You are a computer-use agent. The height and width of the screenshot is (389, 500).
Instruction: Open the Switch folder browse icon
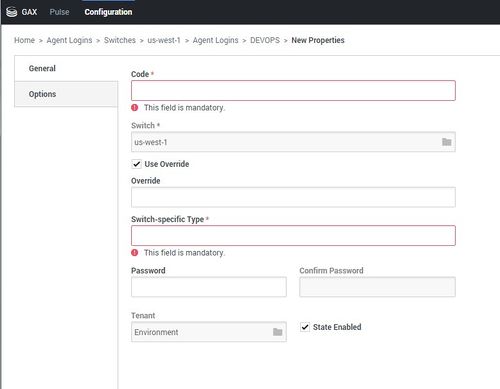click(446, 142)
